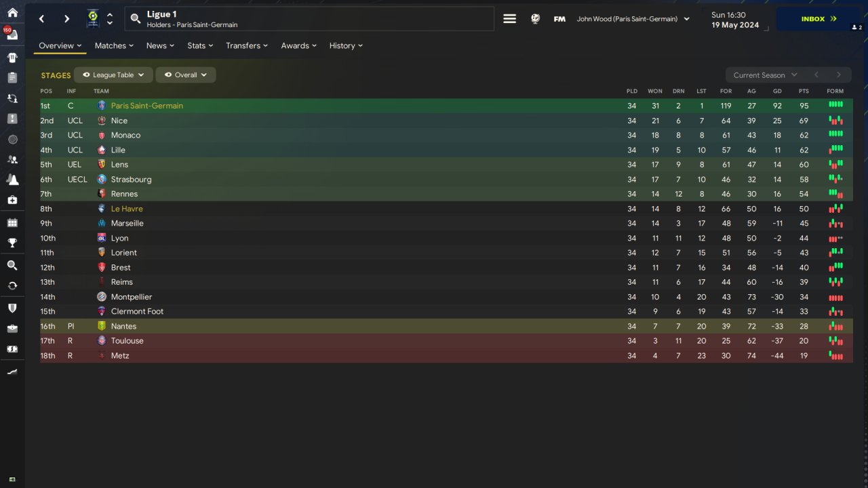Open the trophy Competitions sidebar icon

(12, 243)
